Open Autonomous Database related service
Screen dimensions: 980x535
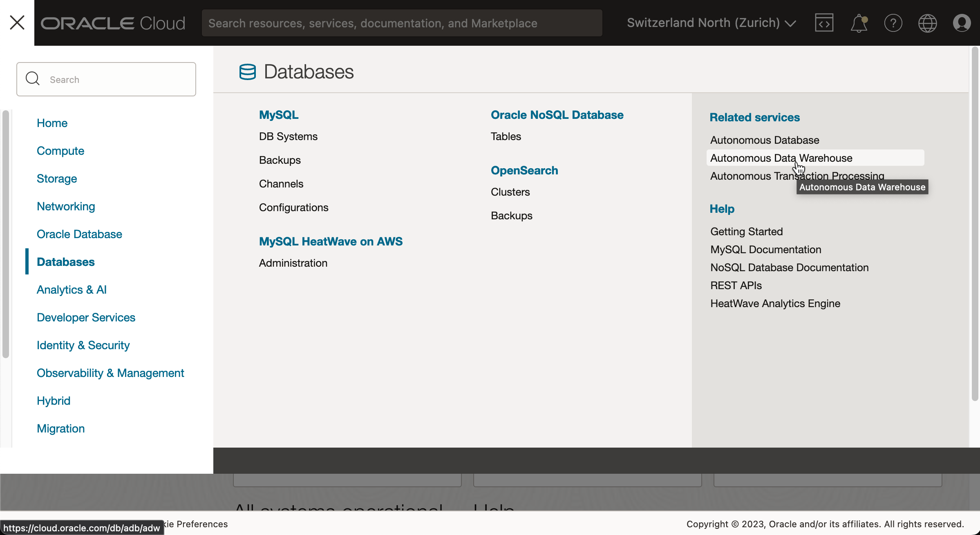point(765,140)
